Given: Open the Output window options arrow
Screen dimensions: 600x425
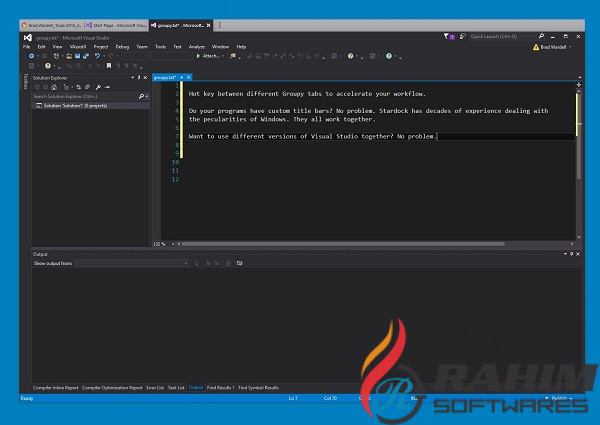Looking at the screenshot, I should tap(565, 254).
